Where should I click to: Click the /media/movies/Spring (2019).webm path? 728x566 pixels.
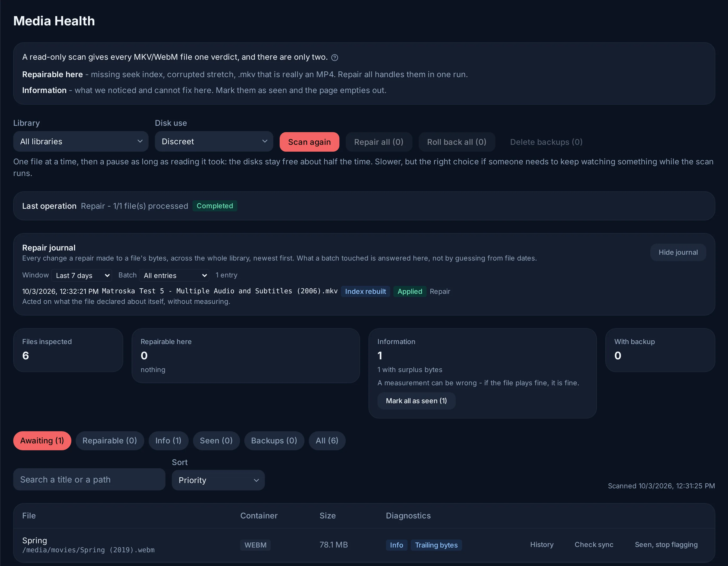tap(88, 550)
